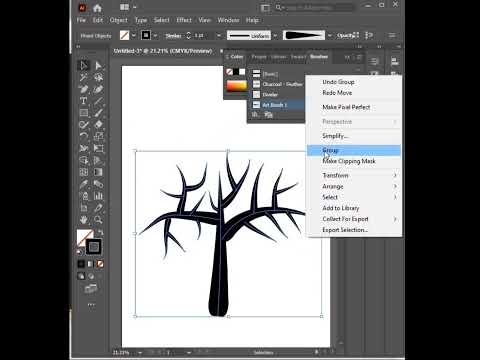This screenshot has height=360, width=480.
Task: Choose the Lasso tool
Action: [x=98, y=77]
